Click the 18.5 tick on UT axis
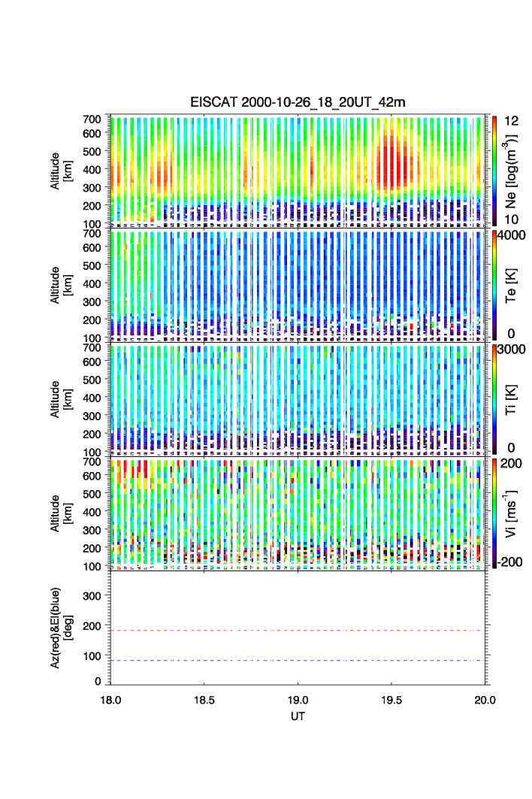This screenshot has height=799, width=532. [204, 699]
